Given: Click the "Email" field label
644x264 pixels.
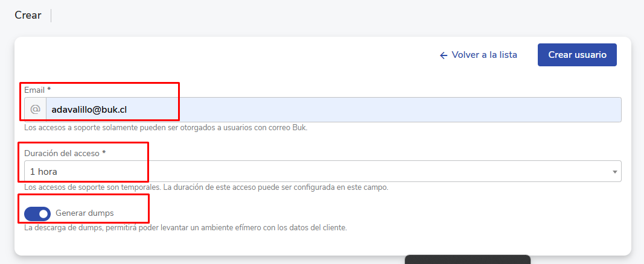Looking at the screenshot, I should point(34,90).
